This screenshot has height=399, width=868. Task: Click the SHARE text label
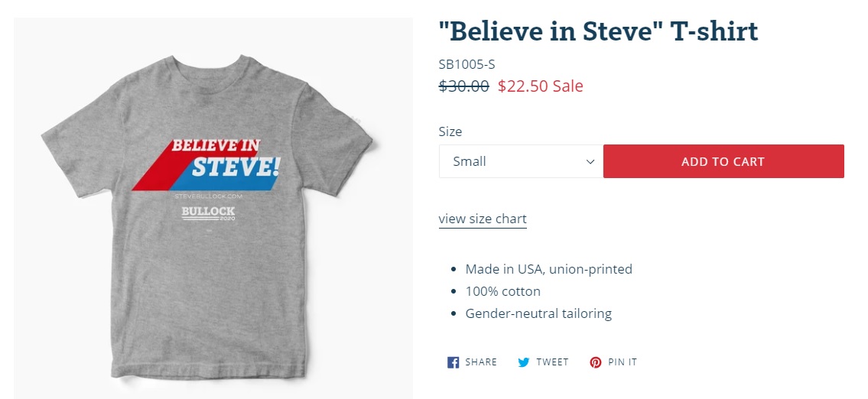coord(481,362)
